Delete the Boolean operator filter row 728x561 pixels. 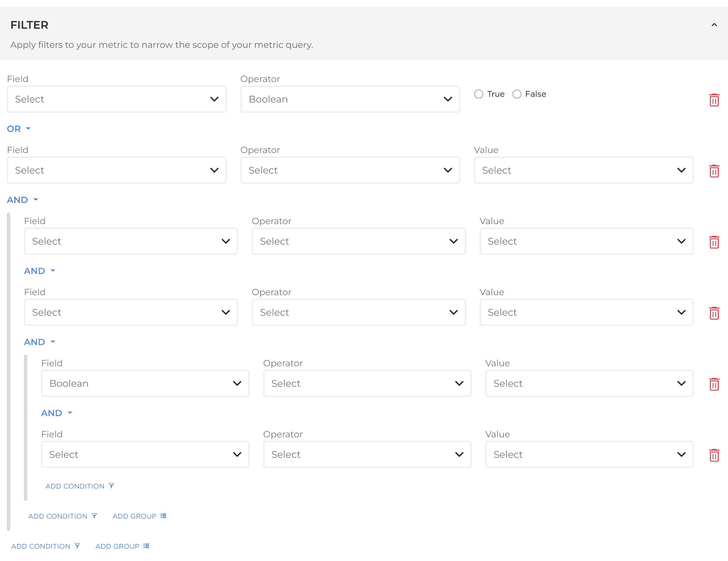tap(714, 100)
